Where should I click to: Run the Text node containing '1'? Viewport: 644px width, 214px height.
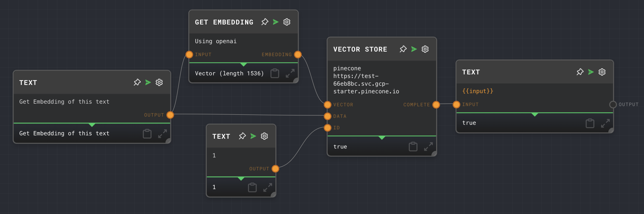253,136
